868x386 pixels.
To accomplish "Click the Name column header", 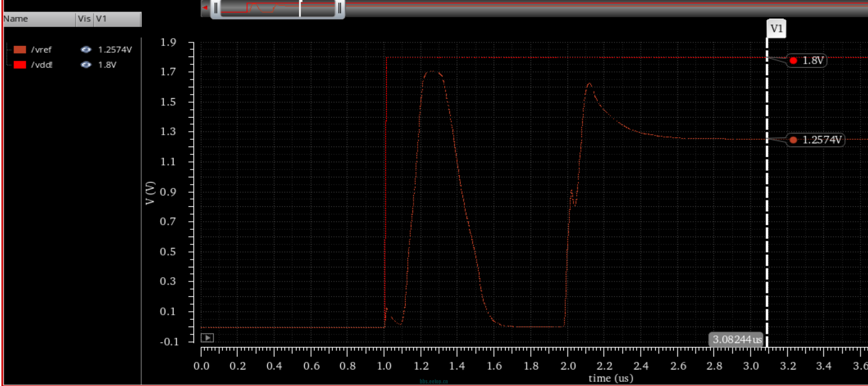I will tap(39, 19).
